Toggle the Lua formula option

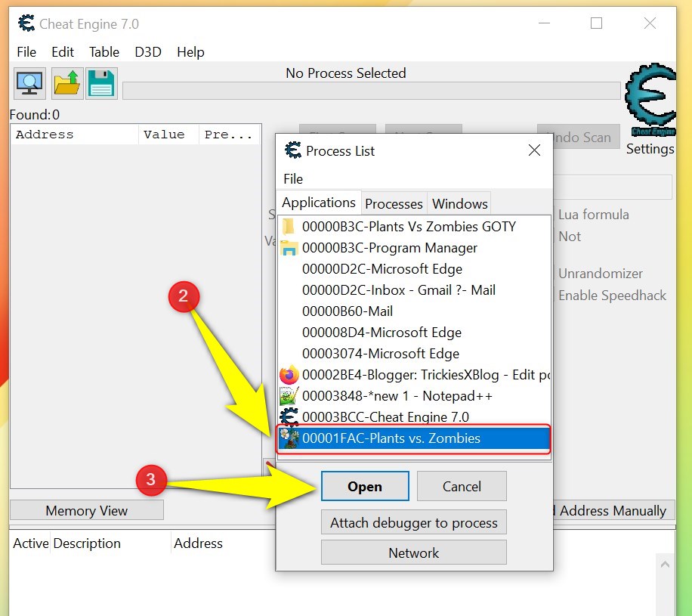[593, 215]
